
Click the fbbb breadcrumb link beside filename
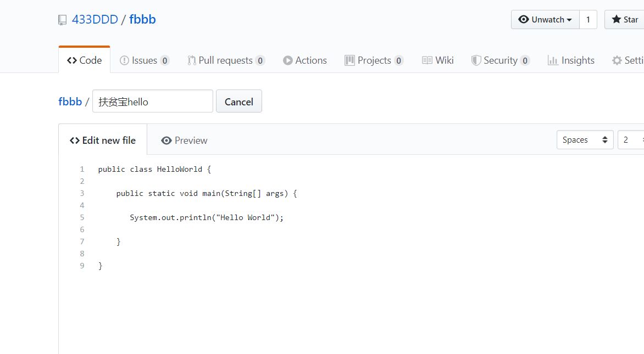(70, 102)
